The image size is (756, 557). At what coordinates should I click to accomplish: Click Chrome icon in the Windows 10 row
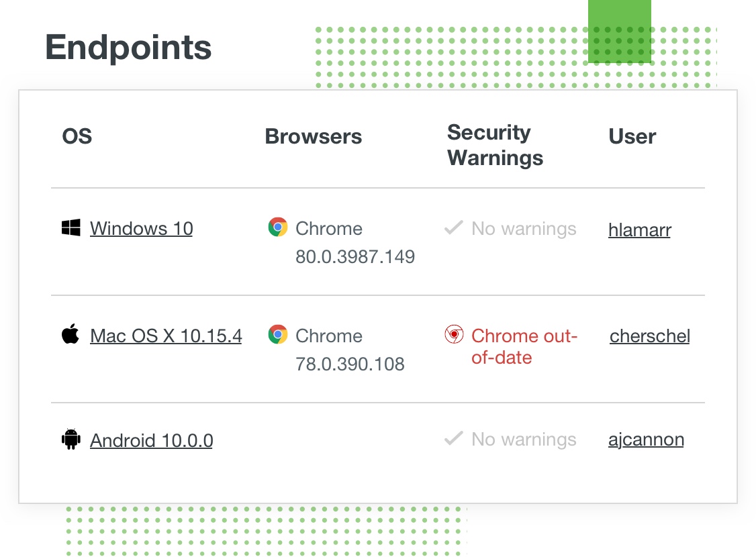tap(277, 227)
